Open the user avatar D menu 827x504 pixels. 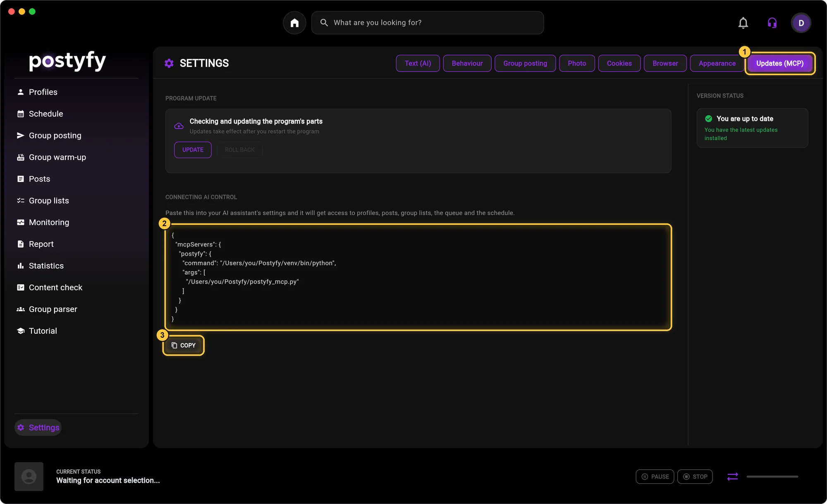click(x=801, y=23)
